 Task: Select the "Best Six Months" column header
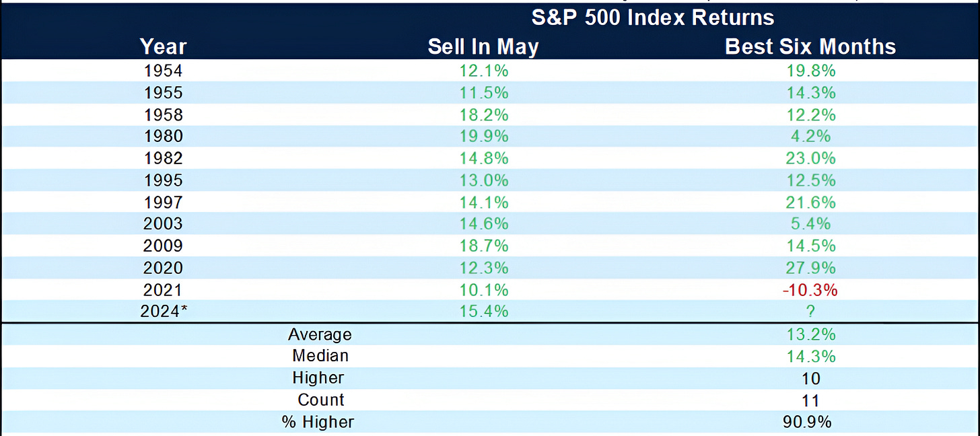click(x=810, y=46)
